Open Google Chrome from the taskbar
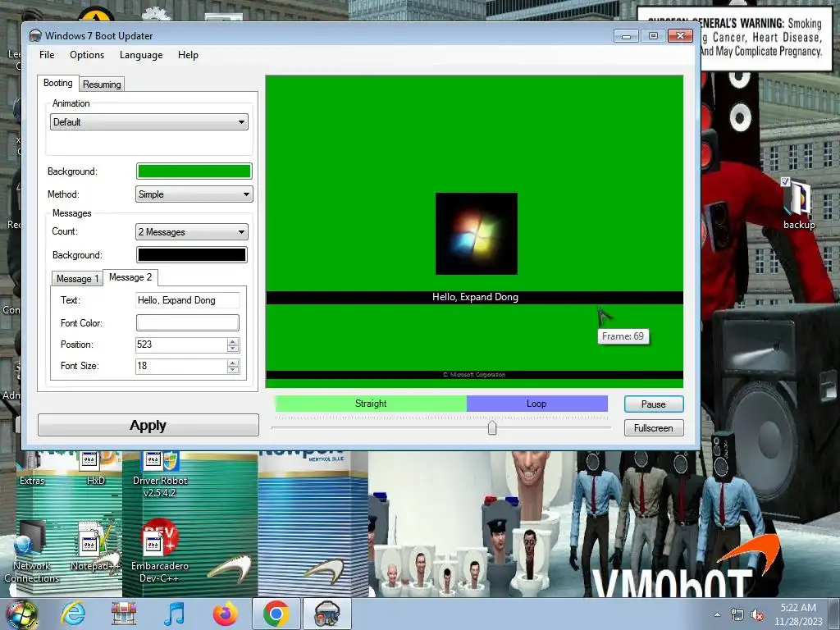Screen dimensions: 840x630 pos(276,614)
